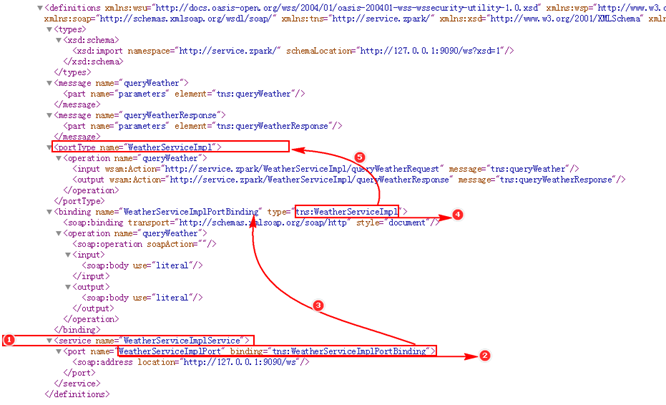Screen dimensions: 666x405
Task: Collapse message name="queryWeatherResponse" node
Action: [x=49, y=115]
